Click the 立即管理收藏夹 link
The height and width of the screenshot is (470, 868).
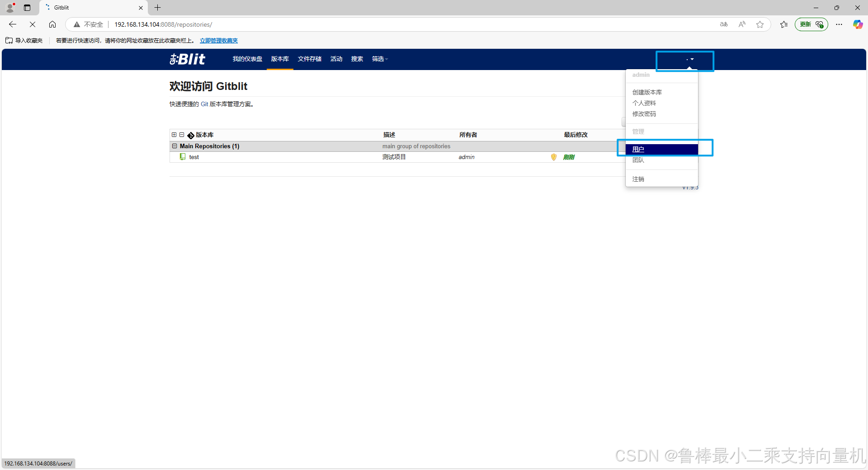pos(219,40)
